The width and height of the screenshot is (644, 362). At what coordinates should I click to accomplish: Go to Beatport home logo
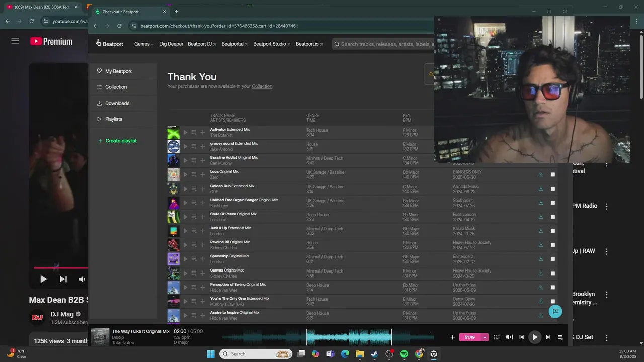pyautogui.click(x=110, y=44)
